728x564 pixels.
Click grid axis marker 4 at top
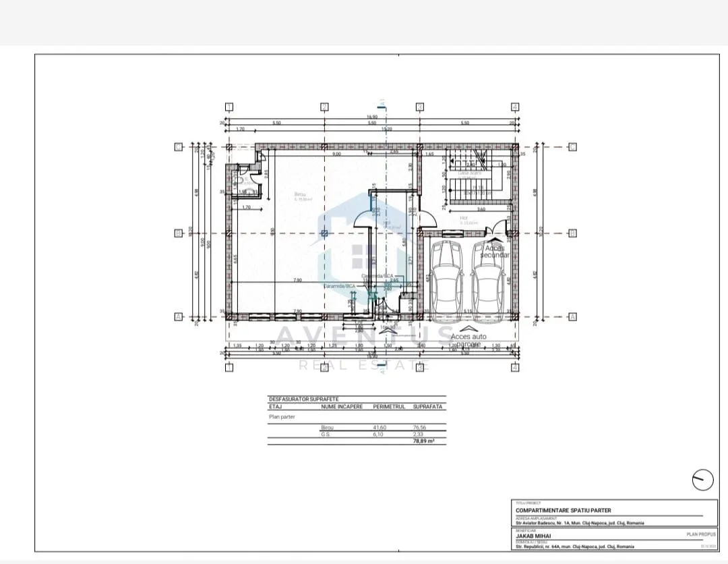click(x=515, y=107)
